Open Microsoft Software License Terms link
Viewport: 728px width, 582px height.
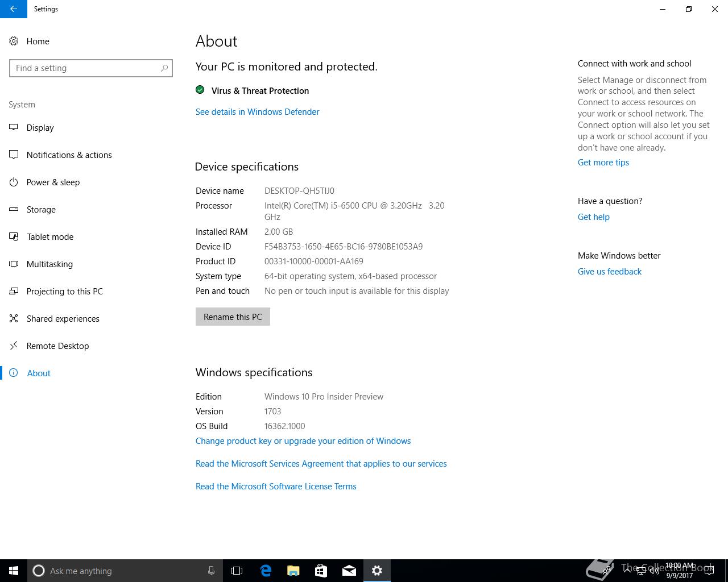(x=276, y=487)
